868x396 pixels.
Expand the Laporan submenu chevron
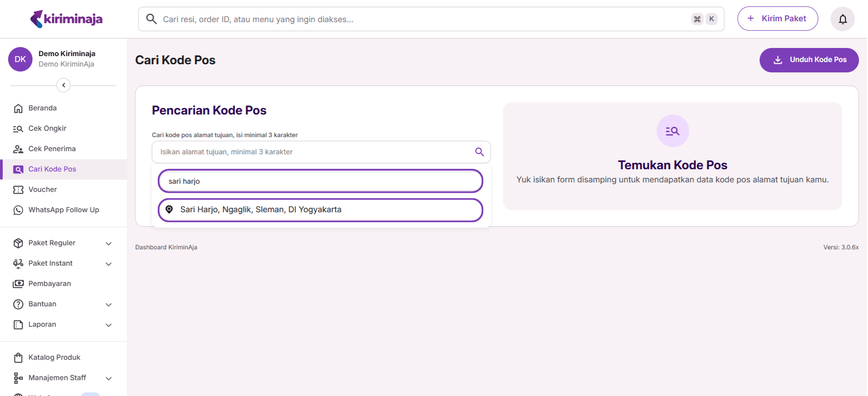coord(108,325)
